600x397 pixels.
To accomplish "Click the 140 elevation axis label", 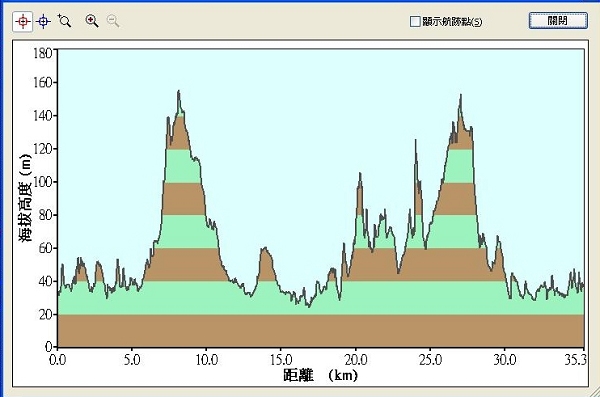I will [x=43, y=116].
